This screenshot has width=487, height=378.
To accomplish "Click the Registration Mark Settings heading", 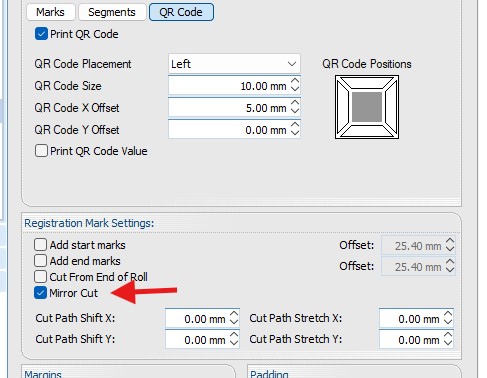I will [x=89, y=223].
